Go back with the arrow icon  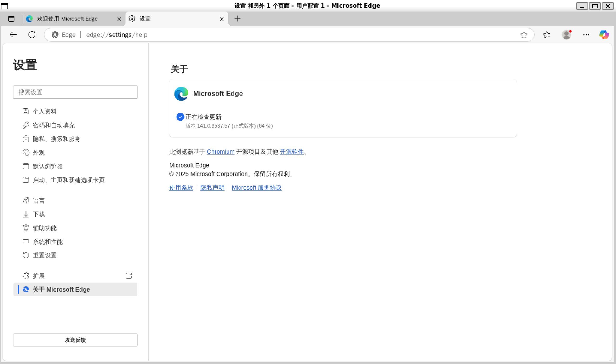point(13,35)
